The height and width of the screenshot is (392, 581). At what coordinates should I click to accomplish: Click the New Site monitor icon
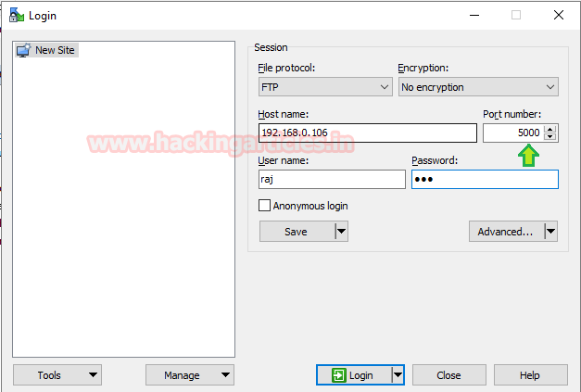click(23, 50)
